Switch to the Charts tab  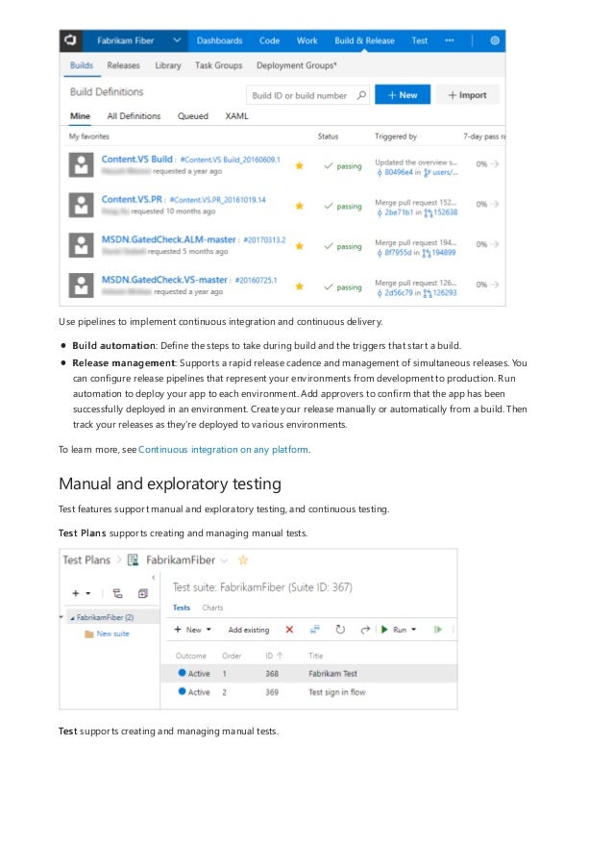(212, 608)
